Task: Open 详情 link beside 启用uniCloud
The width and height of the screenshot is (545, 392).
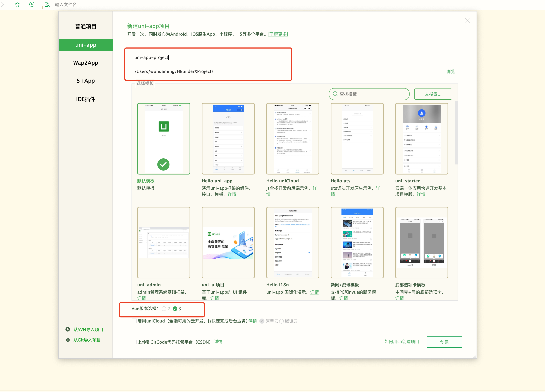Action: click(253, 321)
